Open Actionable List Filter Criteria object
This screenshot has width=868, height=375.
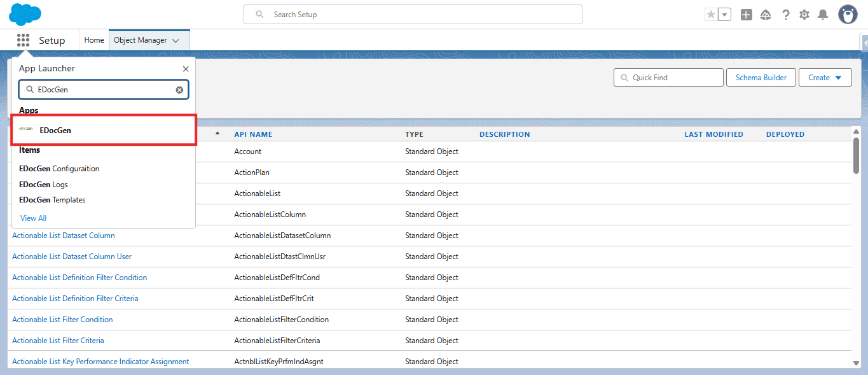58,341
